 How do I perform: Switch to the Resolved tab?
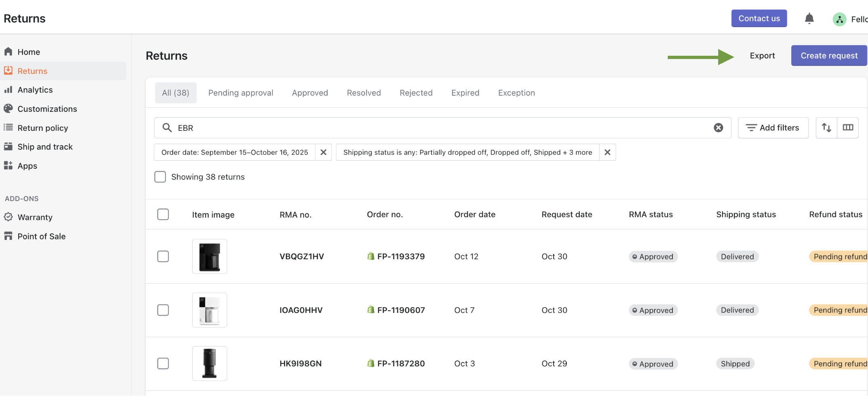click(x=363, y=93)
